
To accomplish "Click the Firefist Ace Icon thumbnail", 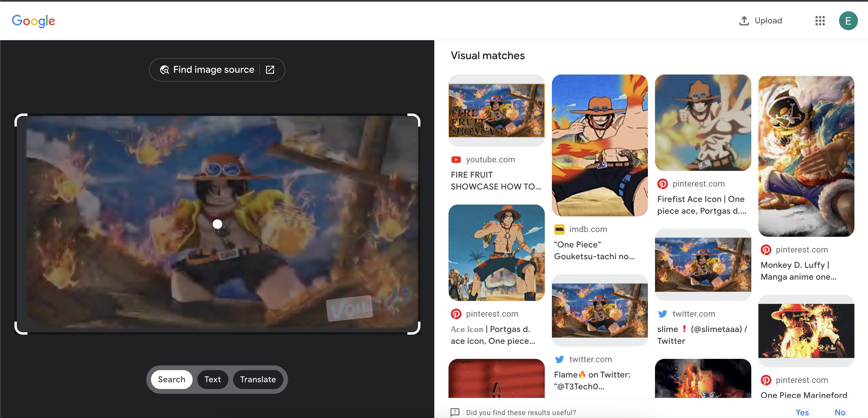I will 703,123.
